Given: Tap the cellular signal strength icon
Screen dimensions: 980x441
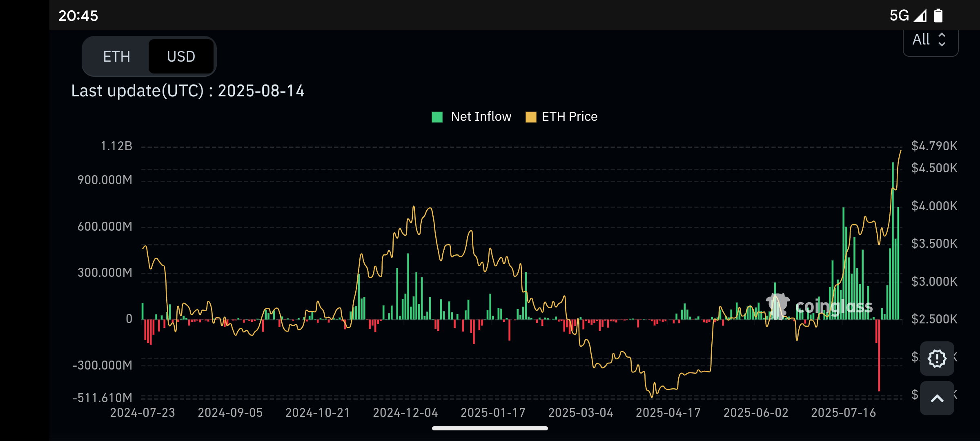Looking at the screenshot, I should coord(920,16).
